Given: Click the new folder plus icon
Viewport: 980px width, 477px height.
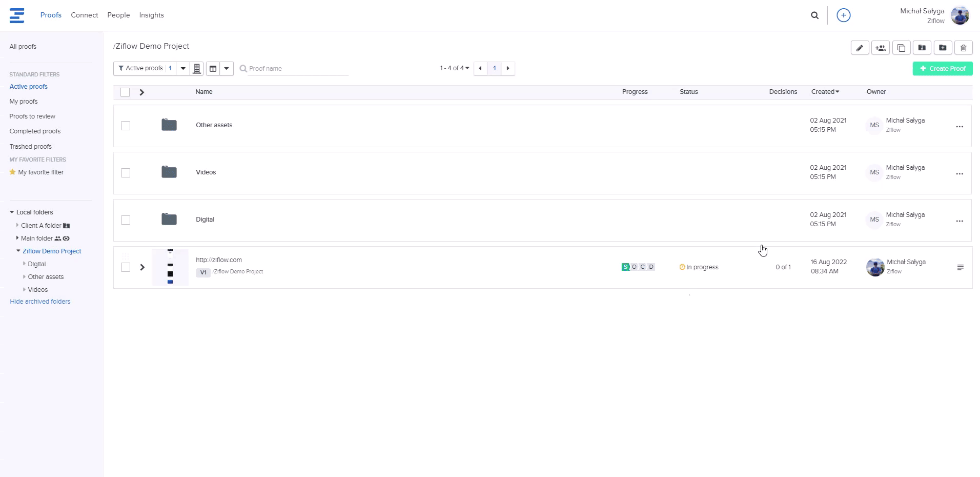Looking at the screenshot, I should [x=943, y=48].
